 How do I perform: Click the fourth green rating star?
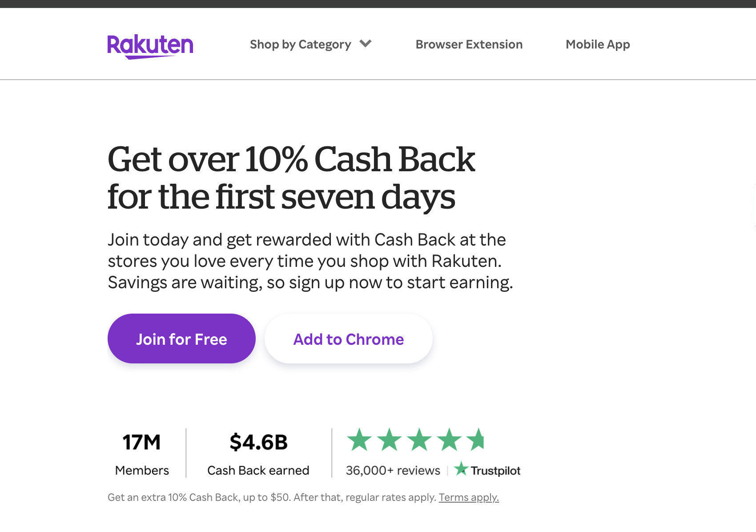tap(450, 440)
